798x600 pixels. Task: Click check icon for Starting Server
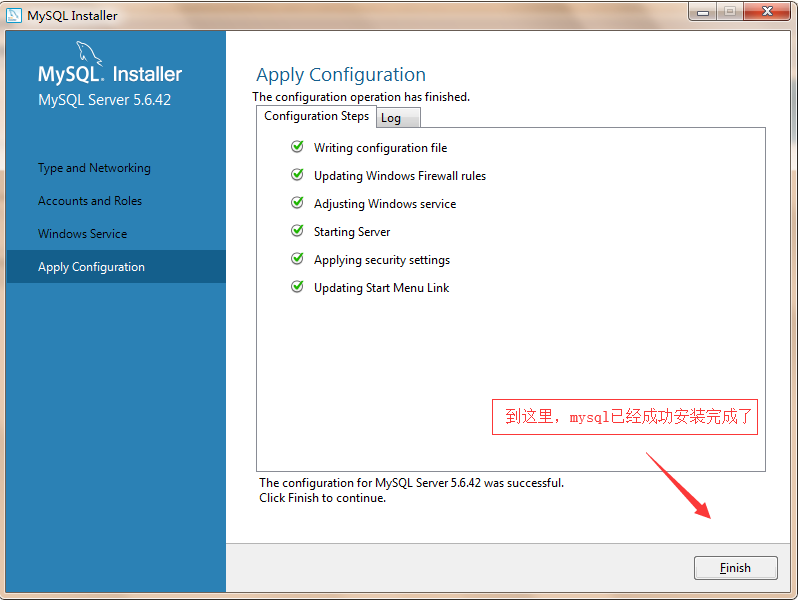[297, 231]
